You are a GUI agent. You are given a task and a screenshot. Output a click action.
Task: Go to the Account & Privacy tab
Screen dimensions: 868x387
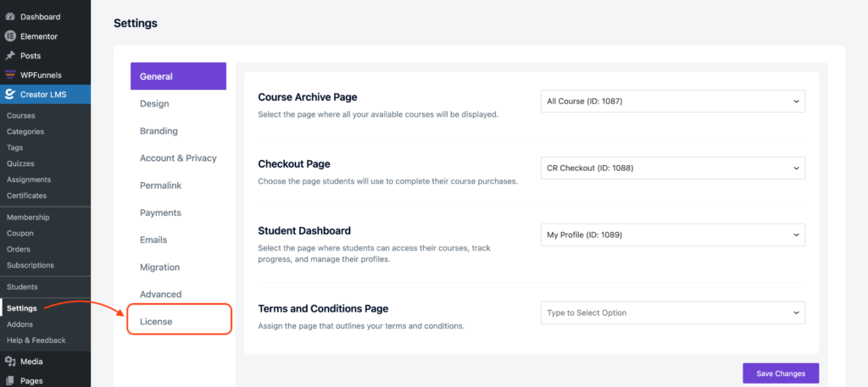(x=178, y=158)
